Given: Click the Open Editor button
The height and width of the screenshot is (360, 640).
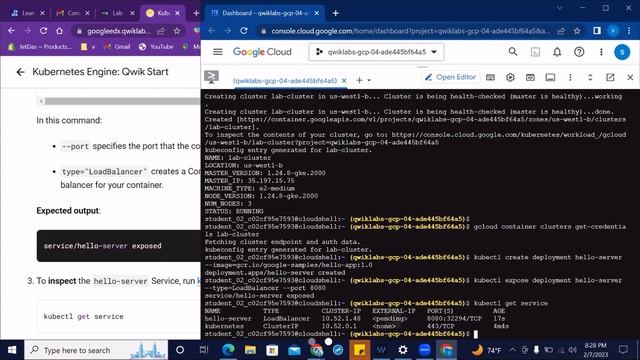Looking at the screenshot, I should tap(450, 77).
